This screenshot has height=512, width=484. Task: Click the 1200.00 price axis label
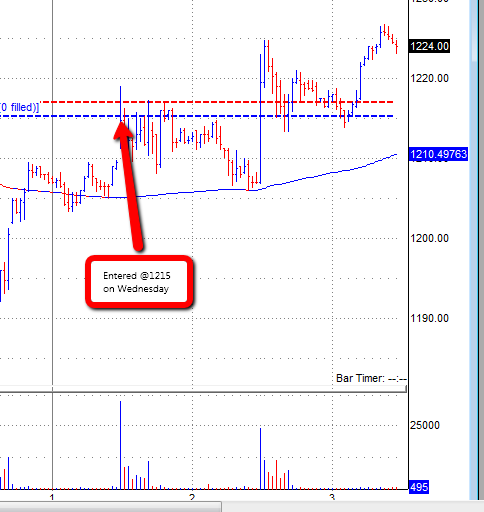coord(429,238)
